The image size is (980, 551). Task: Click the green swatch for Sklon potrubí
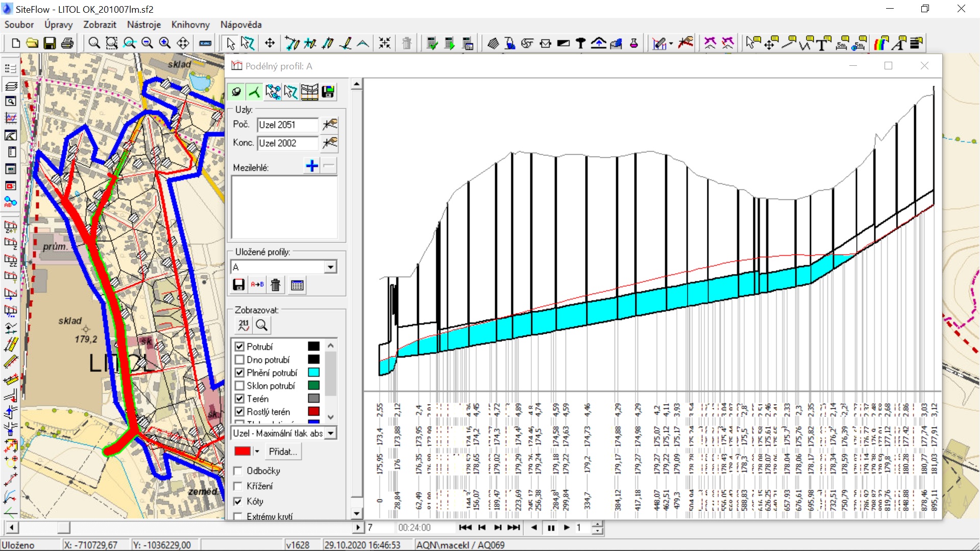pyautogui.click(x=314, y=386)
